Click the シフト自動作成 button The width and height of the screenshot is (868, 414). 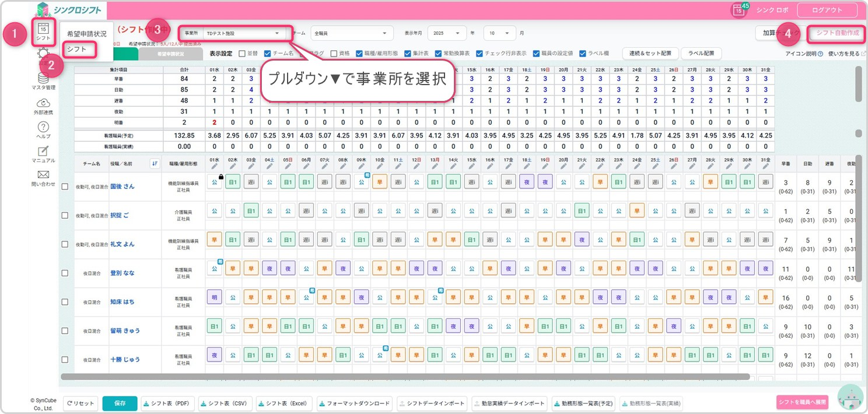(837, 33)
